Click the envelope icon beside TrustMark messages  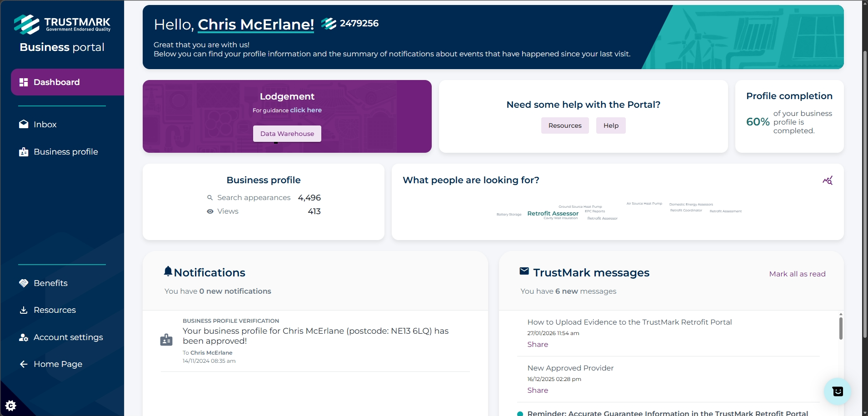[x=524, y=271]
